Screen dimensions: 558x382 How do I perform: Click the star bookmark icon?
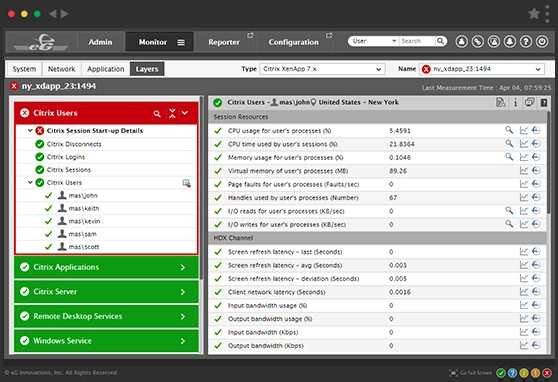[x=534, y=14]
